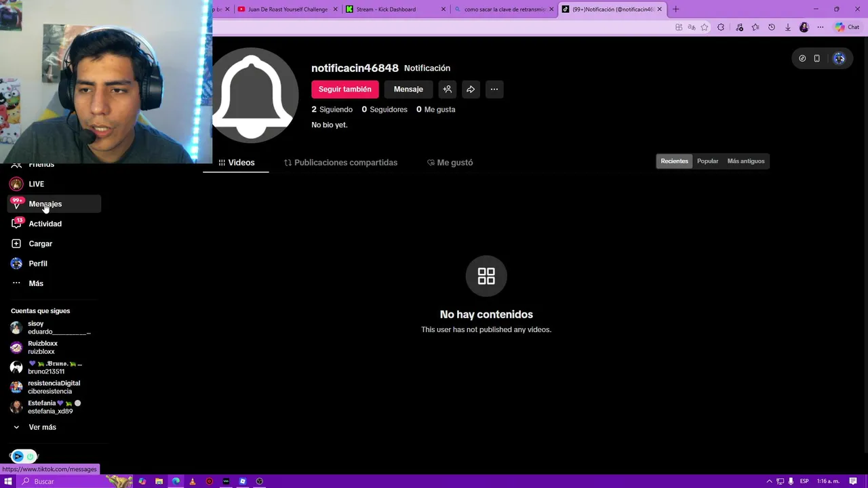The width and height of the screenshot is (868, 488).
Task: Open followed account Estefania estefania_xd89
Action: point(53,407)
